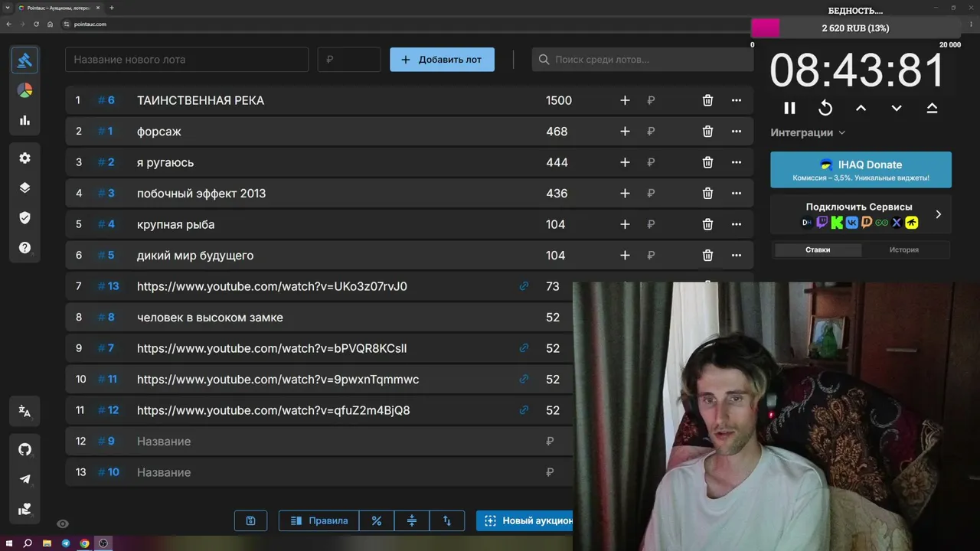Focus the Название нового лота field
This screenshot has width=980, height=551.
tap(187, 60)
